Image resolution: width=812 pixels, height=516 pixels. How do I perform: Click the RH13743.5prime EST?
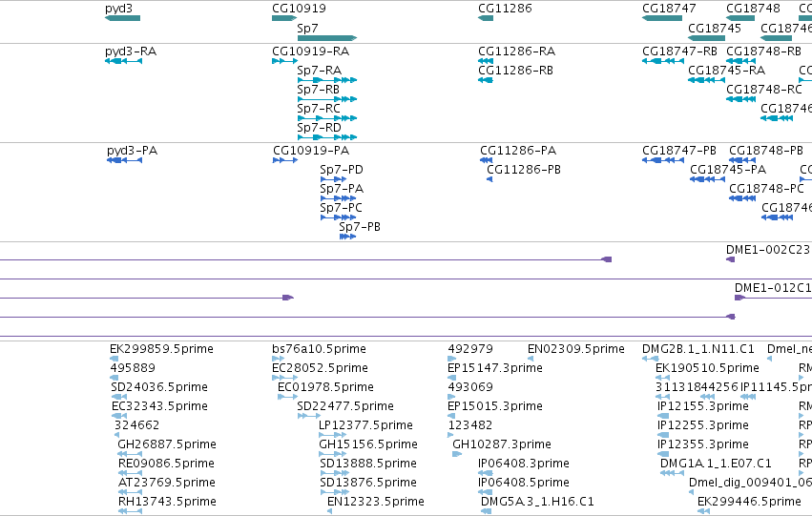pyautogui.click(x=131, y=512)
